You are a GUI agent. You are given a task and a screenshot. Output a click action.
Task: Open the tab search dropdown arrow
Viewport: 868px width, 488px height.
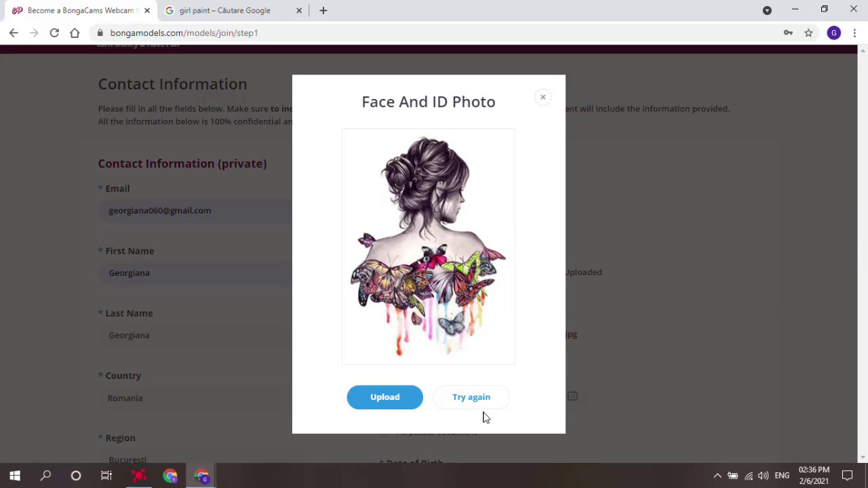(767, 10)
